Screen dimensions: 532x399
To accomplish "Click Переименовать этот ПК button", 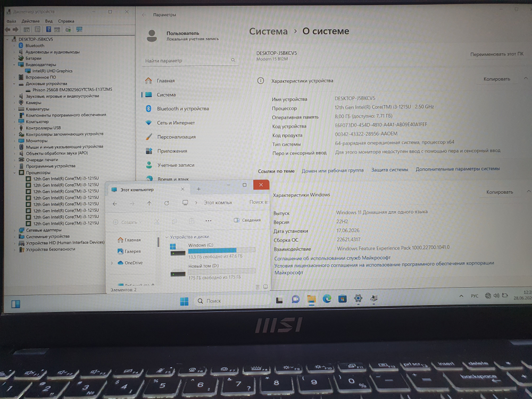I will click(x=497, y=54).
